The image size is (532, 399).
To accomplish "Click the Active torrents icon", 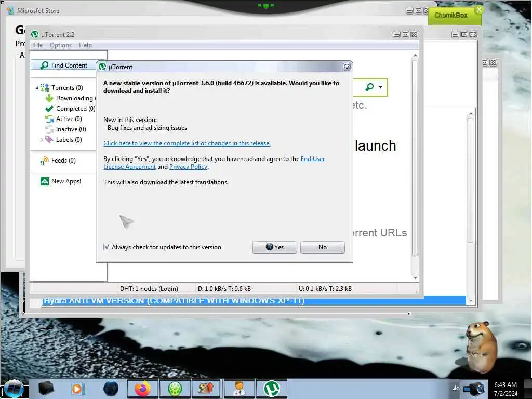I will 49,119.
